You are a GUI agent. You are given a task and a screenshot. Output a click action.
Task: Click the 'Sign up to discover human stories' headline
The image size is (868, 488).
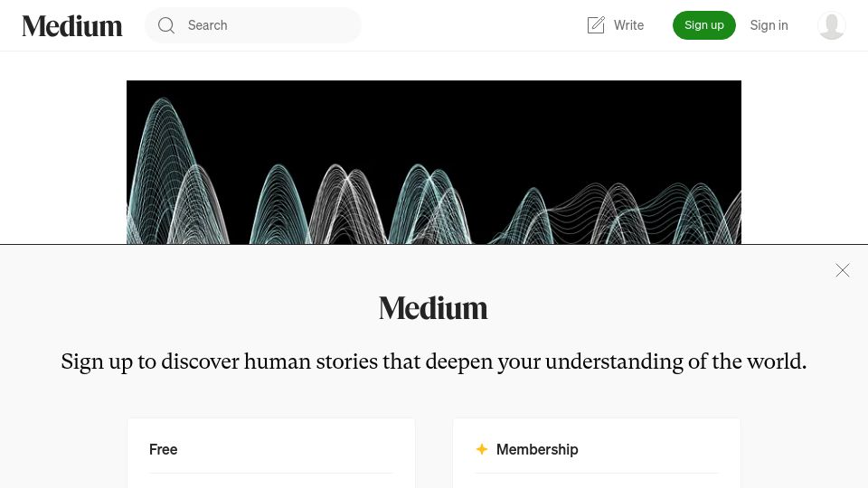click(433, 361)
